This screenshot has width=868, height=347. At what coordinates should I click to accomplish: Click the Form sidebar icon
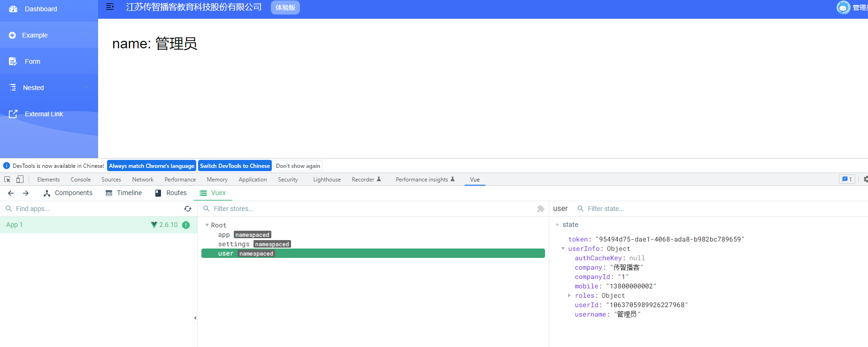click(13, 61)
